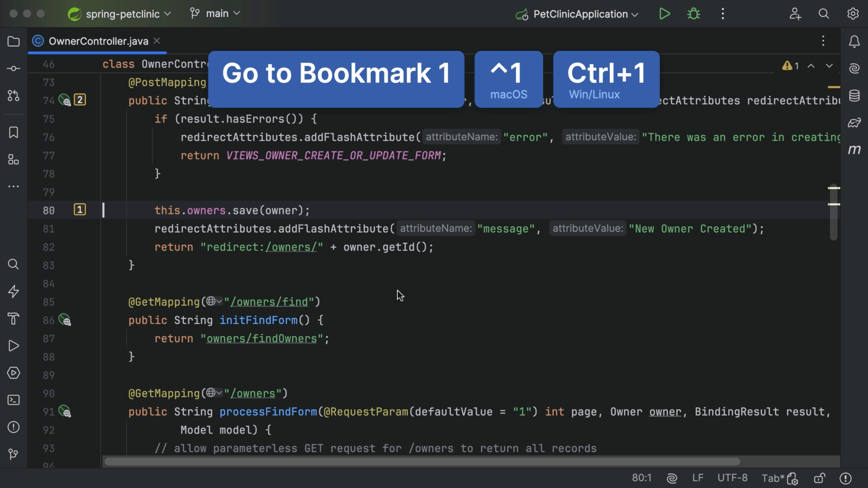Screen dimensions: 868x488
Task: Open the main branch dropdown
Action: pos(217,14)
